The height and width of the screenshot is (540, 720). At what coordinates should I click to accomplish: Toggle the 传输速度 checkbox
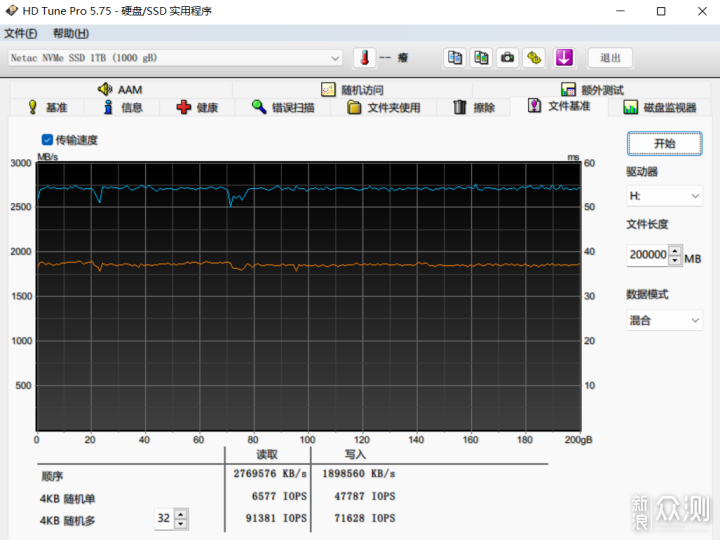coord(47,140)
